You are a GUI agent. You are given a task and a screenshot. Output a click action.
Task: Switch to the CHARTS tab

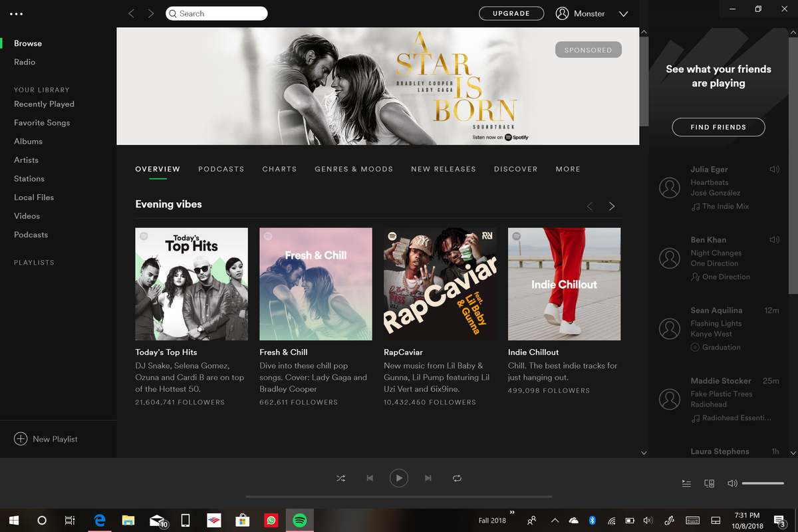279,169
